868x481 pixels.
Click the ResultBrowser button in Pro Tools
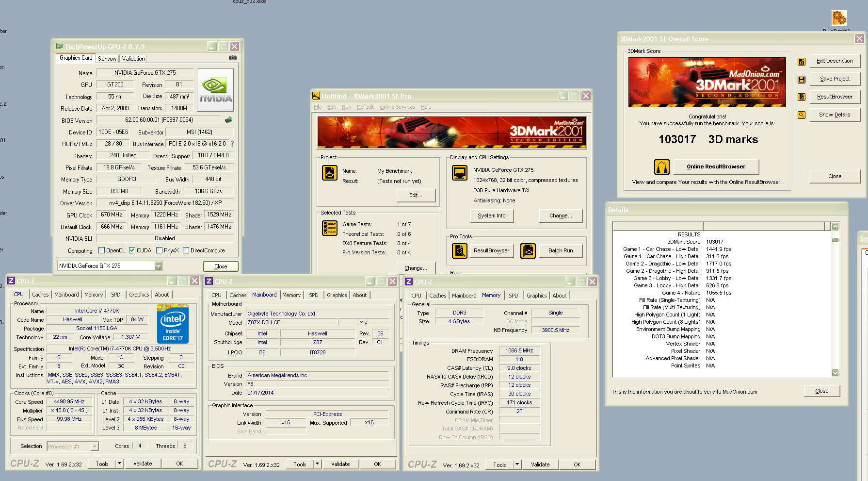click(491, 250)
